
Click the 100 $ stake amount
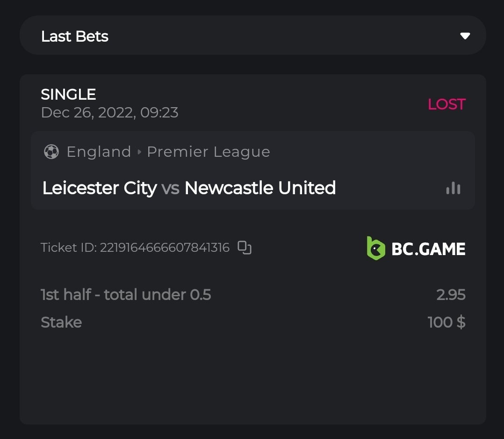pos(446,322)
